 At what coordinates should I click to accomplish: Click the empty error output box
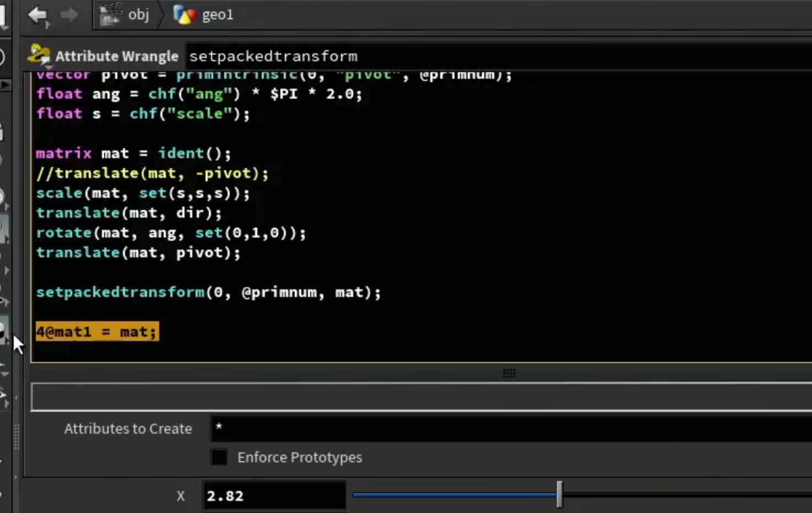tap(421, 397)
